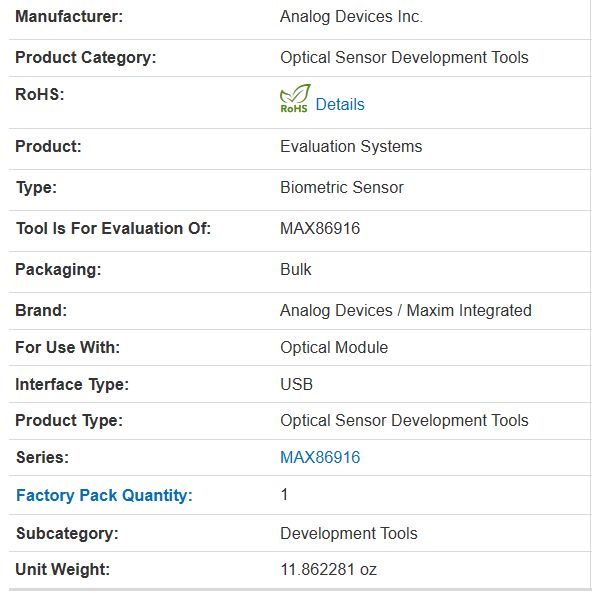This screenshot has width=592, height=593.
Task: Click the Unit Weight row label
Action: (x=62, y=569)
